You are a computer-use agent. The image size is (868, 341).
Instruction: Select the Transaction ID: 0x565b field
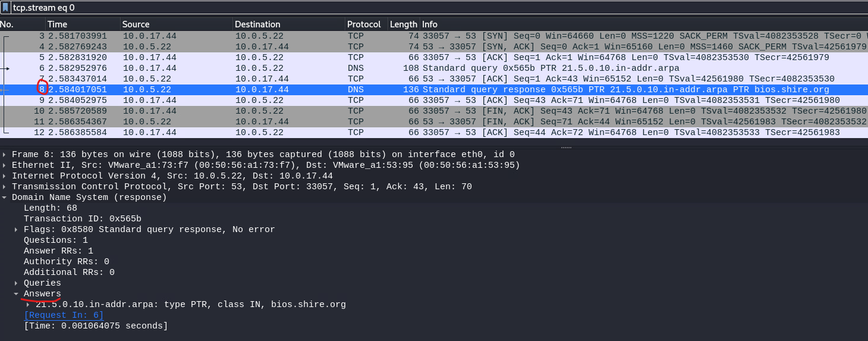82,219
